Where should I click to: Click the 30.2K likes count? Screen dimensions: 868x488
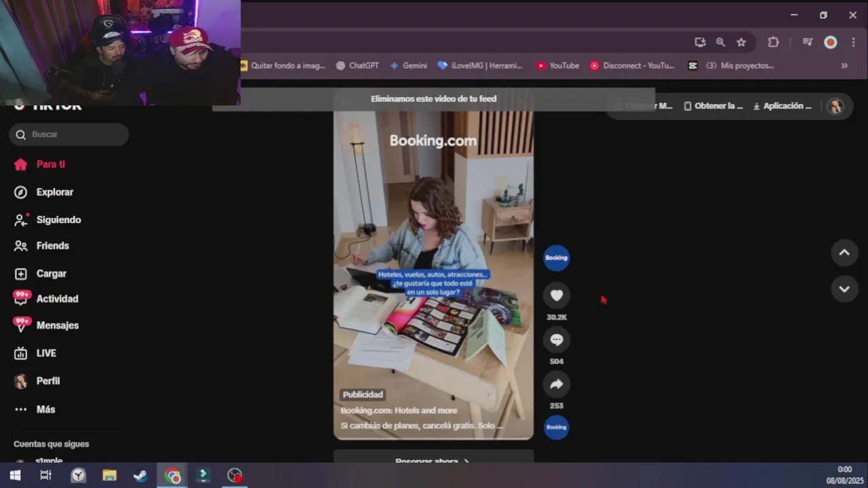pos(556,317)
